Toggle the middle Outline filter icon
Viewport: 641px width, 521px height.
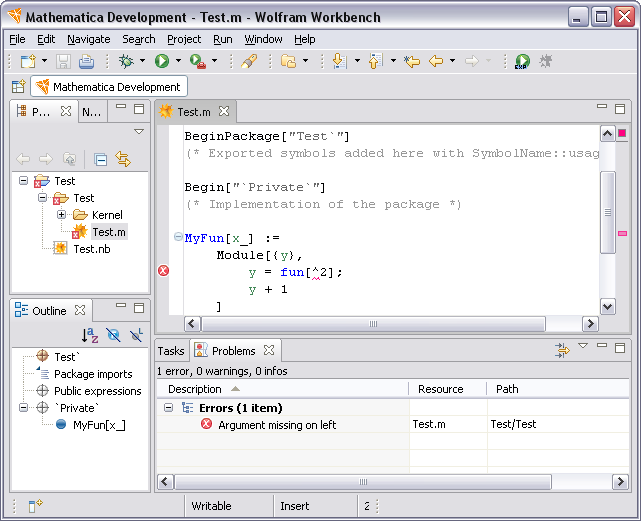point(113,335)
